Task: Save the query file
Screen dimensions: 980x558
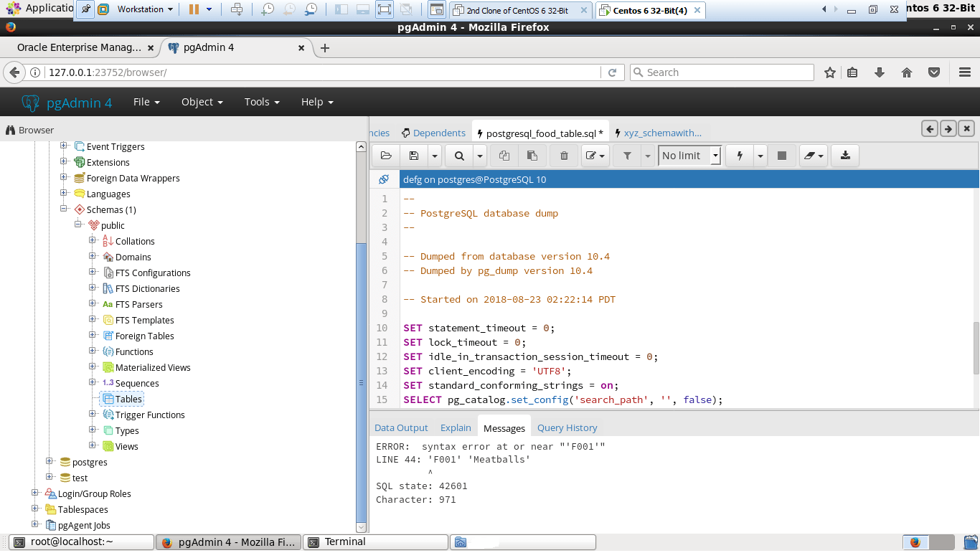Action: (413, 156)
